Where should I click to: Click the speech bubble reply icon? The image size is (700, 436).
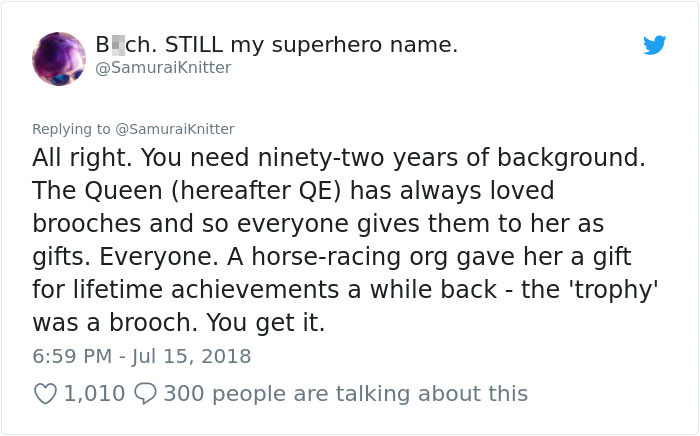[x=146, y=394]
